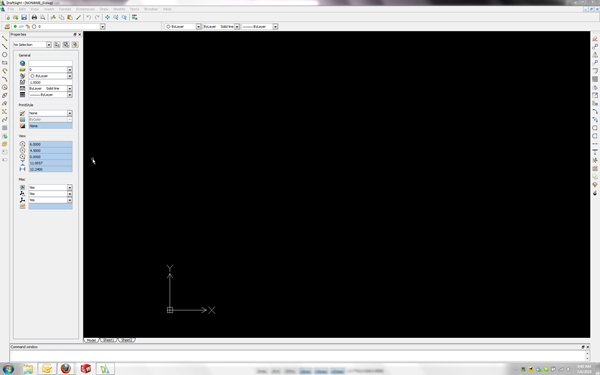Close the Command window panel

[x=588, y=347]
